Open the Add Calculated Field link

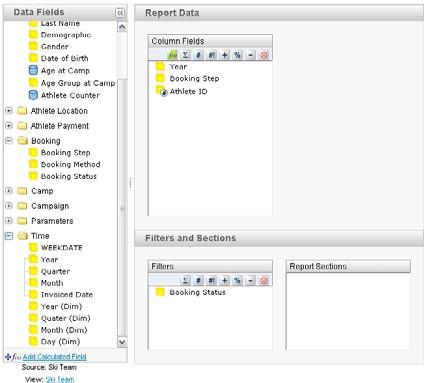(x=54, y=357)
